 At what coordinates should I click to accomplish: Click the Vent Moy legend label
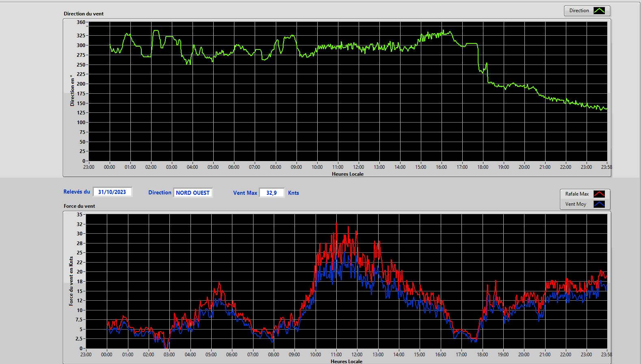click(x=576, y=204)
